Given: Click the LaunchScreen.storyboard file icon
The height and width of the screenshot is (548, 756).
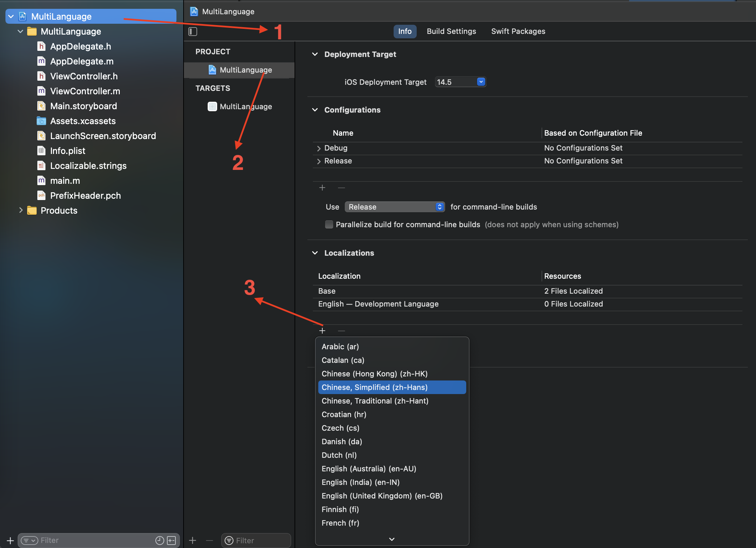Looking at the screenshot, I should click(41, 136).
